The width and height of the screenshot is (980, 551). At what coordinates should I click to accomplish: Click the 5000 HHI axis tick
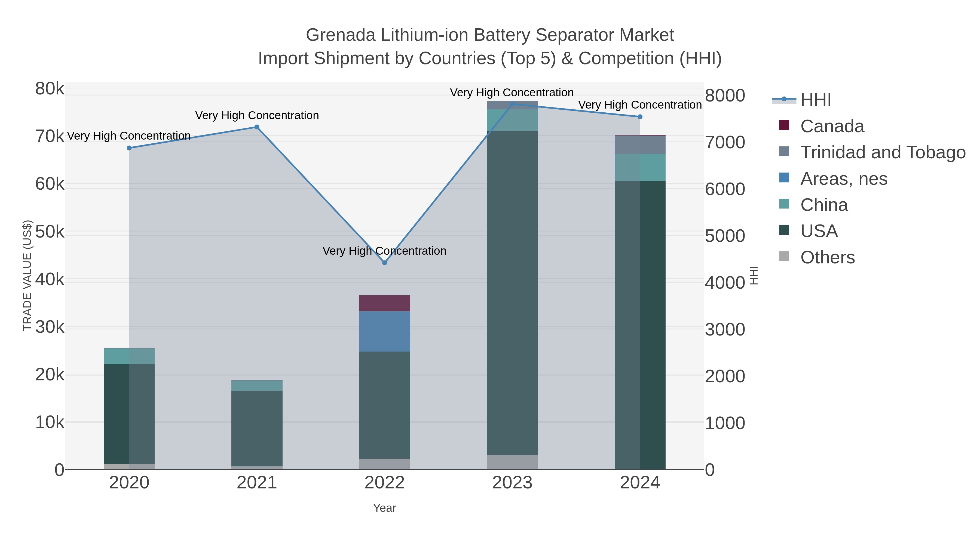coord(725,236)
